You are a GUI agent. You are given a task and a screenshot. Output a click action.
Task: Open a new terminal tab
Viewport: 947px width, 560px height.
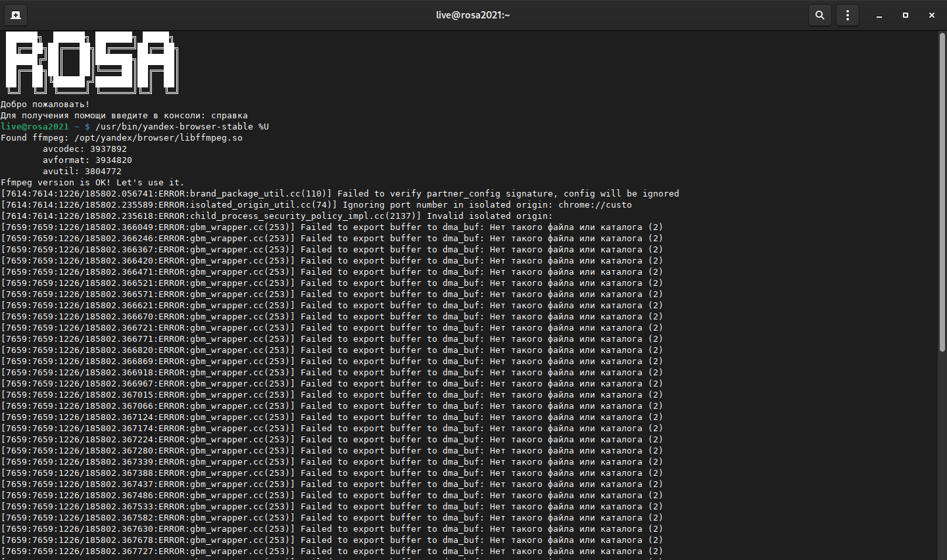coord(16,15)
